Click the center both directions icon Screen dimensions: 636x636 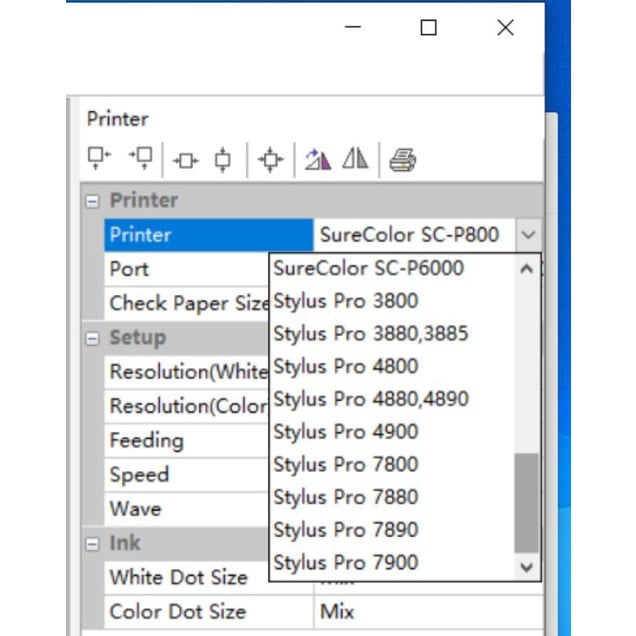270,160
